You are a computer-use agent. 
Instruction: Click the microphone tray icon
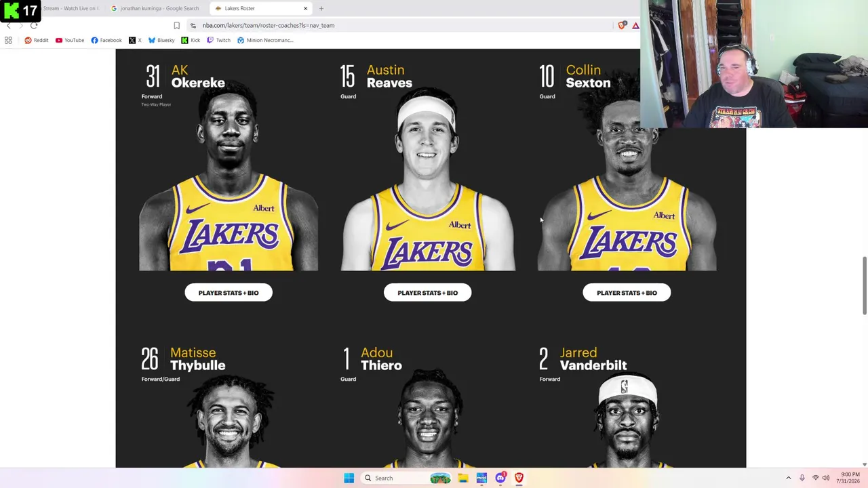pyautogui.click(x=802, y=478)
